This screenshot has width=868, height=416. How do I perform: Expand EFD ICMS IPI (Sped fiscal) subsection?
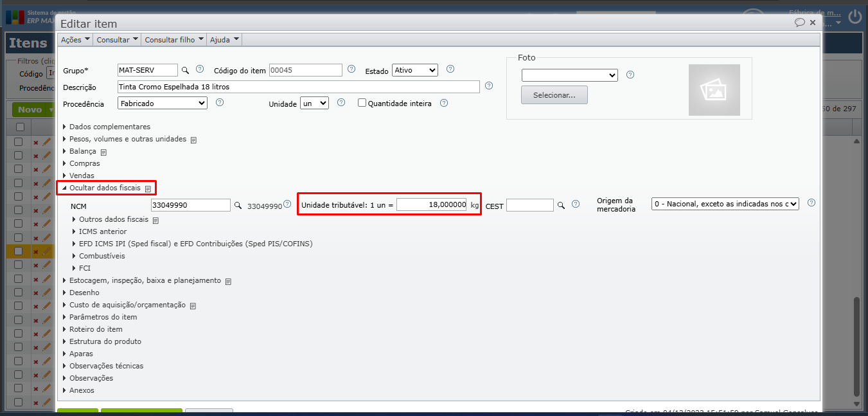(x=193, y=244)
